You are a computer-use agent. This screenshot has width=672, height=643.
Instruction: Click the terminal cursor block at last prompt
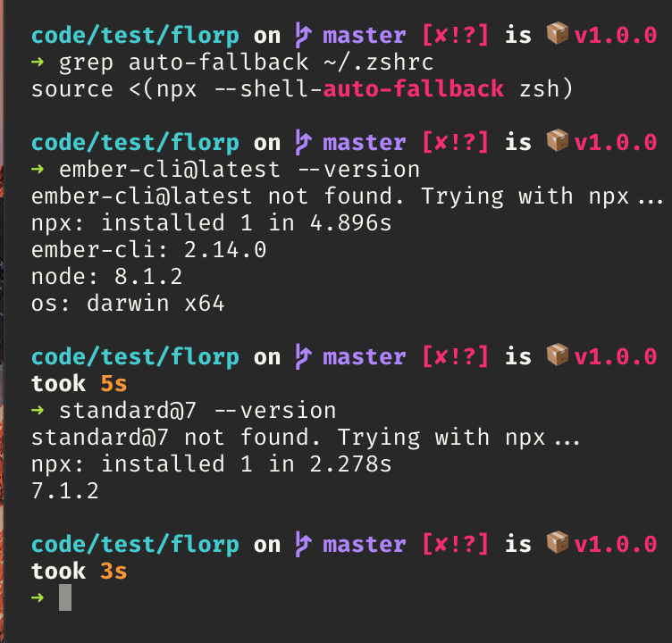pyautogui.click(x=65, y=597)
